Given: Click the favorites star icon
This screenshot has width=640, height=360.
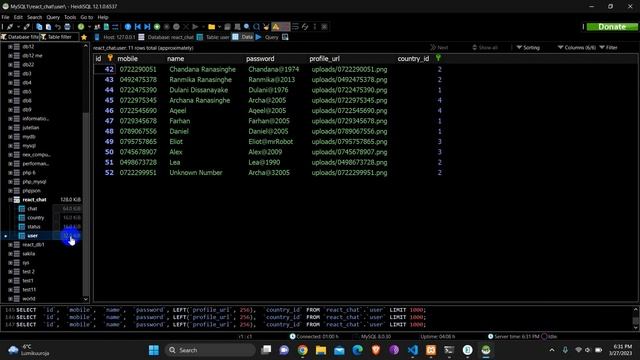Looking at the screenshot, I should click(84, 37).
